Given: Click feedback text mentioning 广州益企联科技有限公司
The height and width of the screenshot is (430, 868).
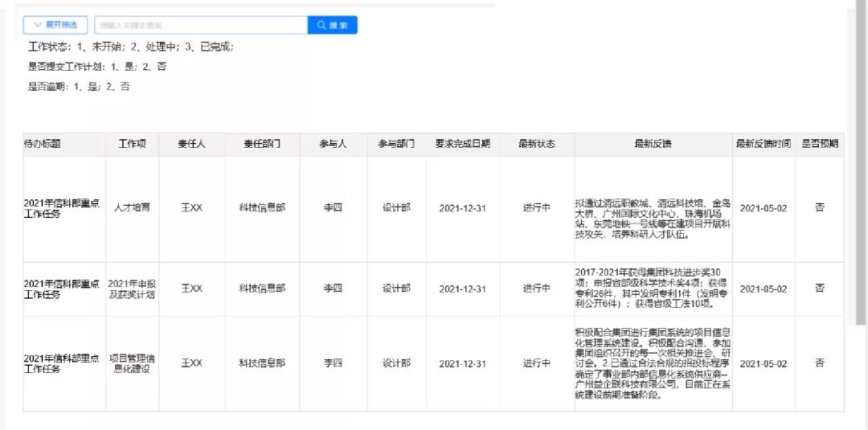Looking at the screenshot, I should click(x=653, y=364).
